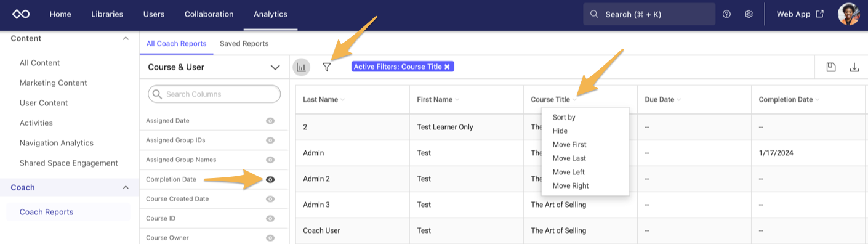Choose Hide from the column menu
Image resolution: width=868 pixels, height=244 pixels.
pos(560,131)
